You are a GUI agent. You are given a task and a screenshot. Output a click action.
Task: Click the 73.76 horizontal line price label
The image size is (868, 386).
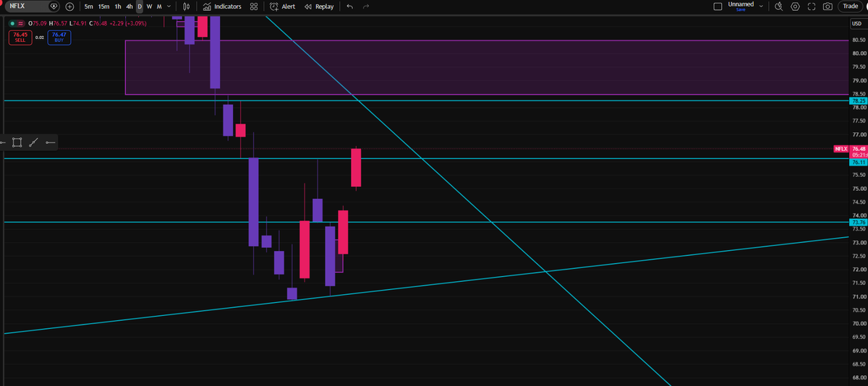pyautogui.click(x=858, y=223)
